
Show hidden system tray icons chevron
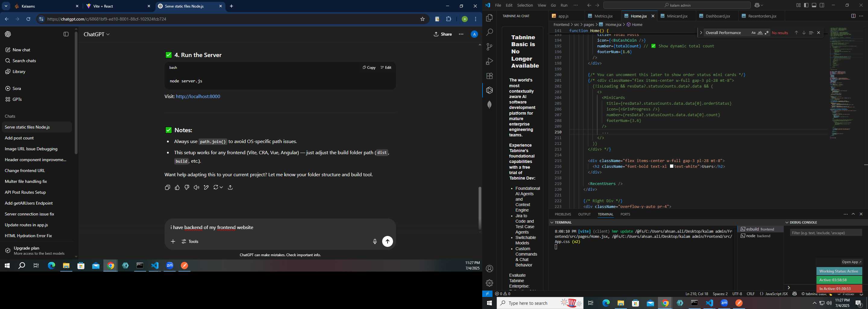[814, 303]
